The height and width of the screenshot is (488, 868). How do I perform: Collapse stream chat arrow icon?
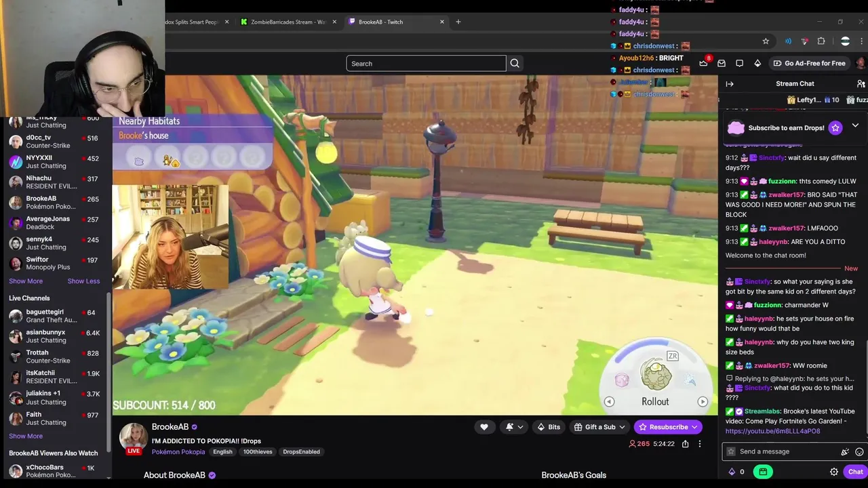730,84
